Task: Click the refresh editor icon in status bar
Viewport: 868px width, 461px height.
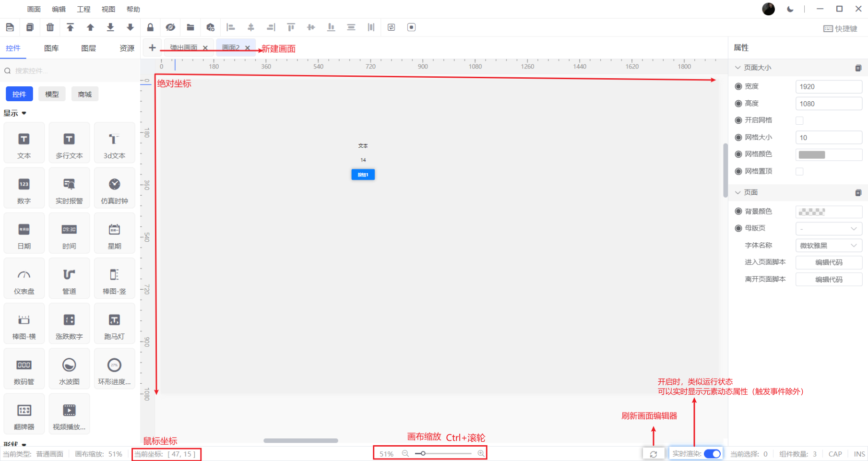Action: point(654,454)
